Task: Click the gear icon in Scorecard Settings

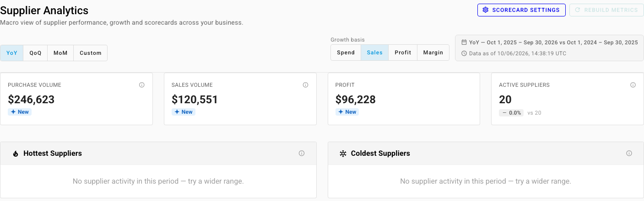Action: coord(486,10)
